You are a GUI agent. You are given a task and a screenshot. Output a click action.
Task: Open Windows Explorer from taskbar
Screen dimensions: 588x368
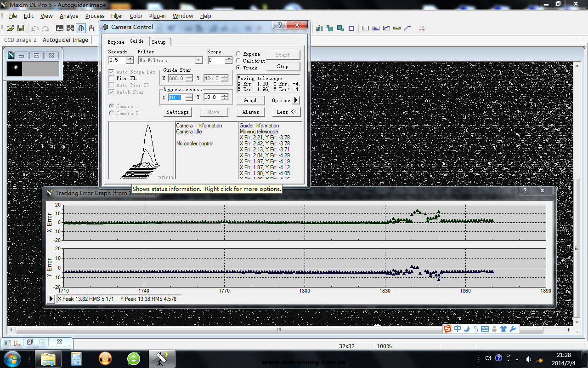click(48, 359)
